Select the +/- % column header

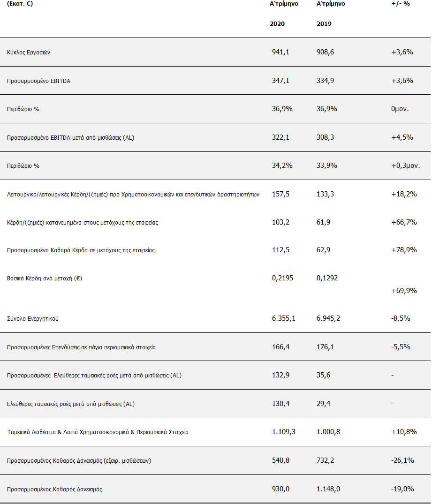(402, 3)
